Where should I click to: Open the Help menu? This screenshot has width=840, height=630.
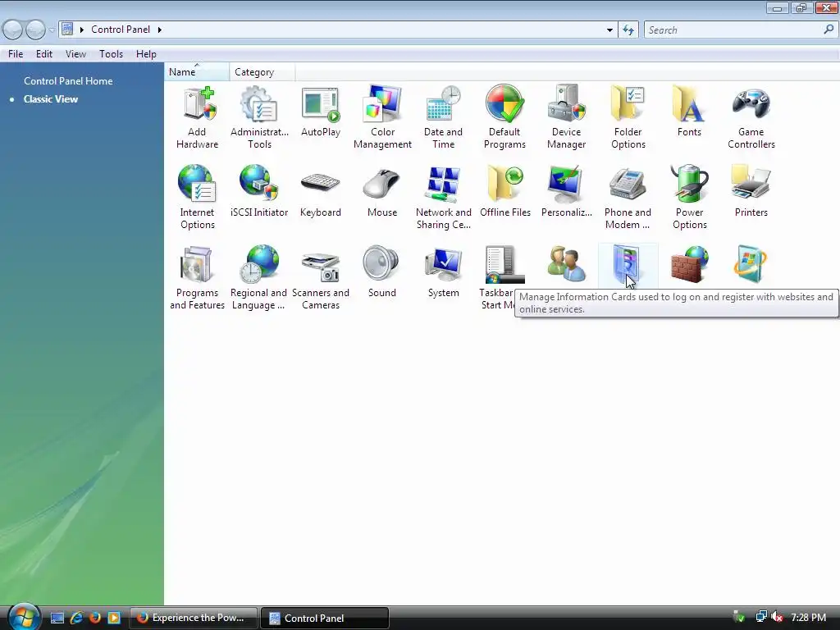click(146, 54)
